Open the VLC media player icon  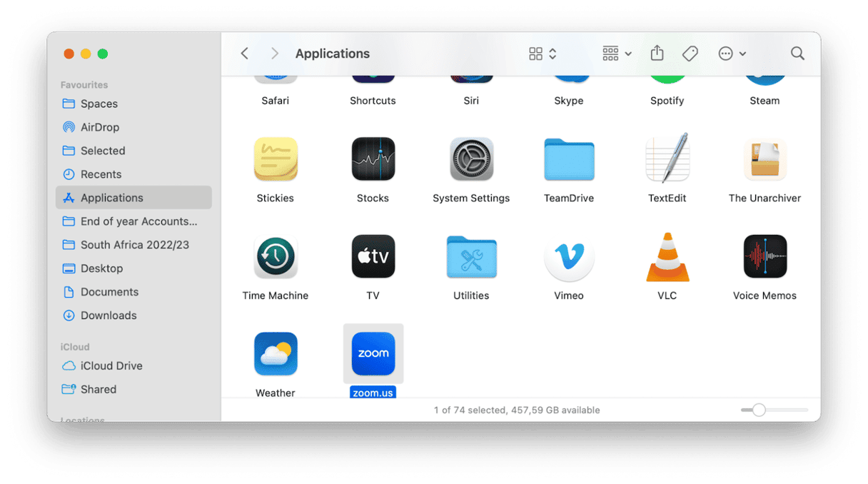667,257
